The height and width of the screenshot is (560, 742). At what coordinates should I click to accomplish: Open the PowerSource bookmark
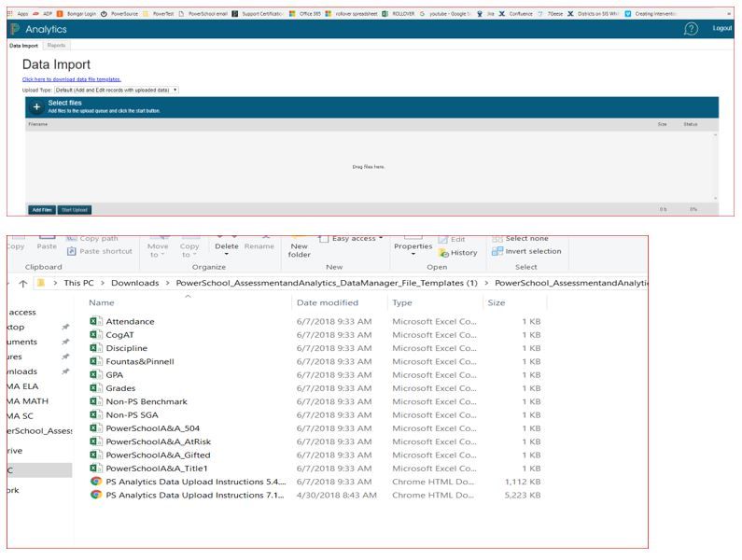tap(119, 14)
